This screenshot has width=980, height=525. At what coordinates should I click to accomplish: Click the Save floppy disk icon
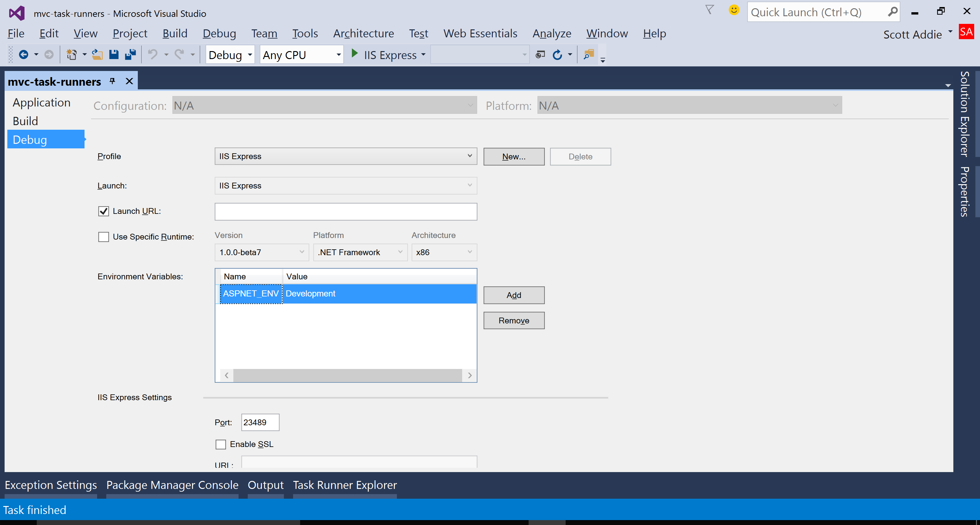pos(114,55)
